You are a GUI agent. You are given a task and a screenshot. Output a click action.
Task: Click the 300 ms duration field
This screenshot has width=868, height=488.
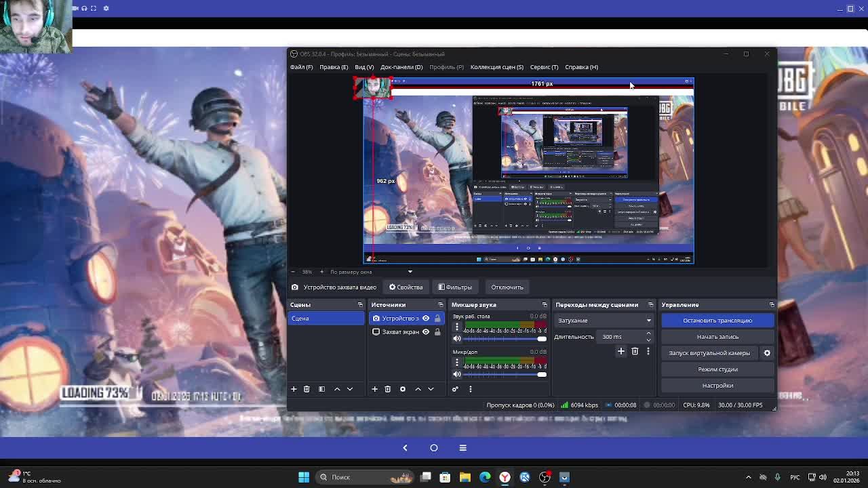click(x=621, y=337)
